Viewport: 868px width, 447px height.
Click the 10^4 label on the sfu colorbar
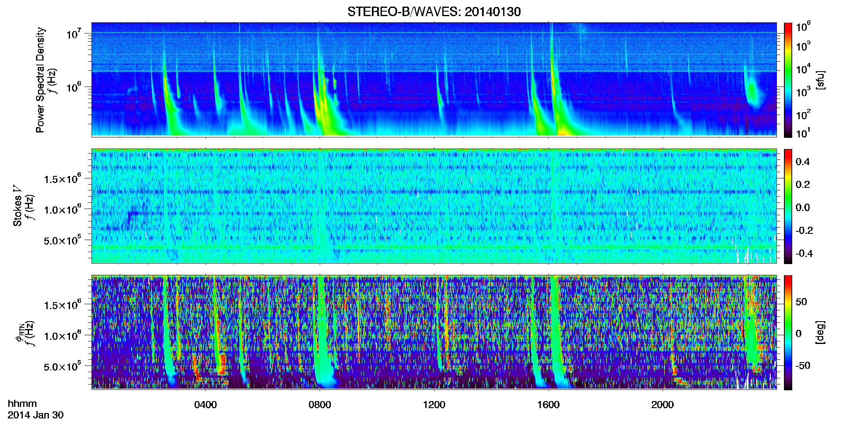tap(803, 69)
